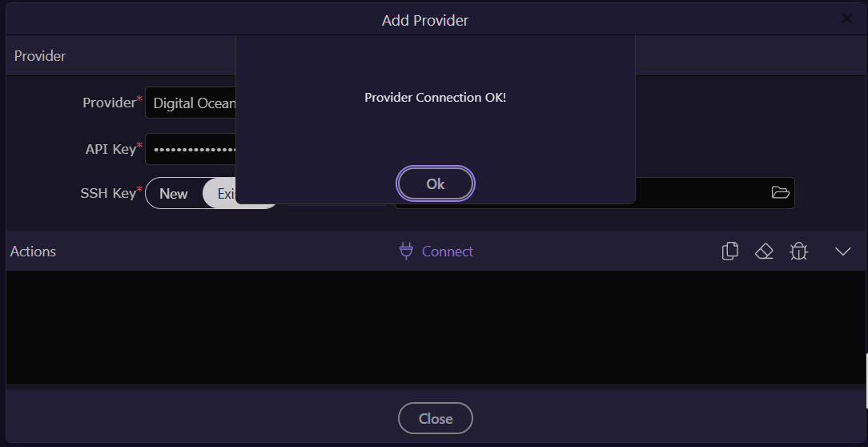This screenshot has height=447, width=868.
Task: Browse for SSH key file via folder icon
Action: 780,192
